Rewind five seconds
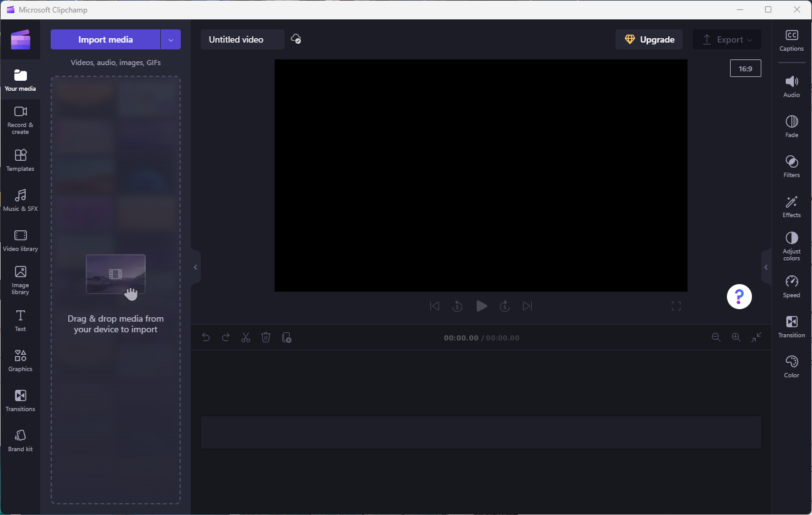The height and width of the screenshot is (515, 812). (457, 306)
